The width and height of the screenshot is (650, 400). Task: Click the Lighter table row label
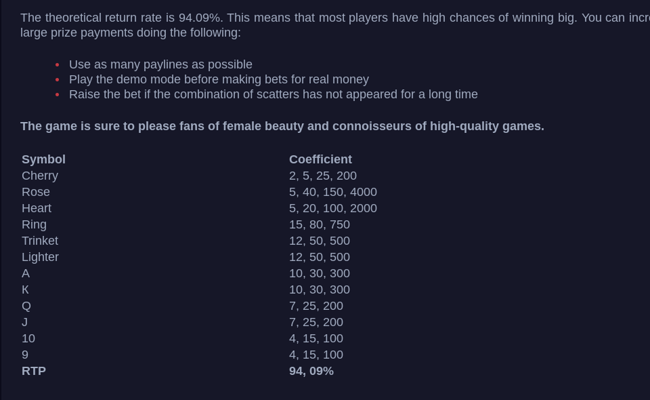(40, 257)
